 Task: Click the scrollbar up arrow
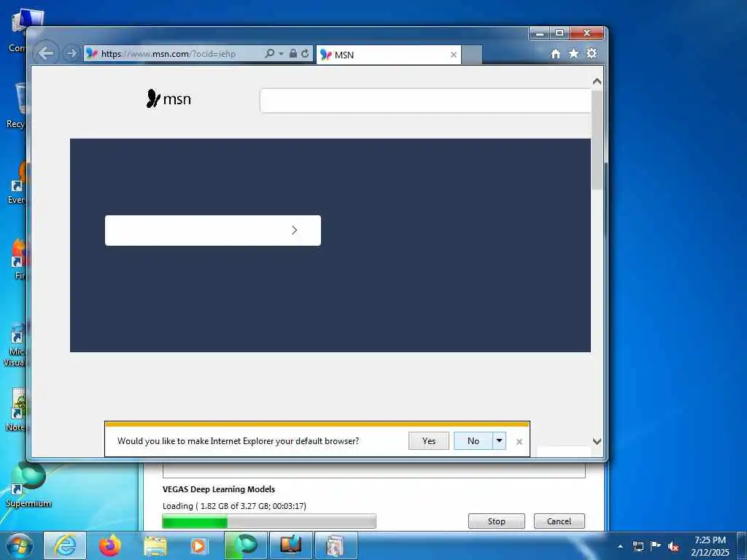click(597, 82)
